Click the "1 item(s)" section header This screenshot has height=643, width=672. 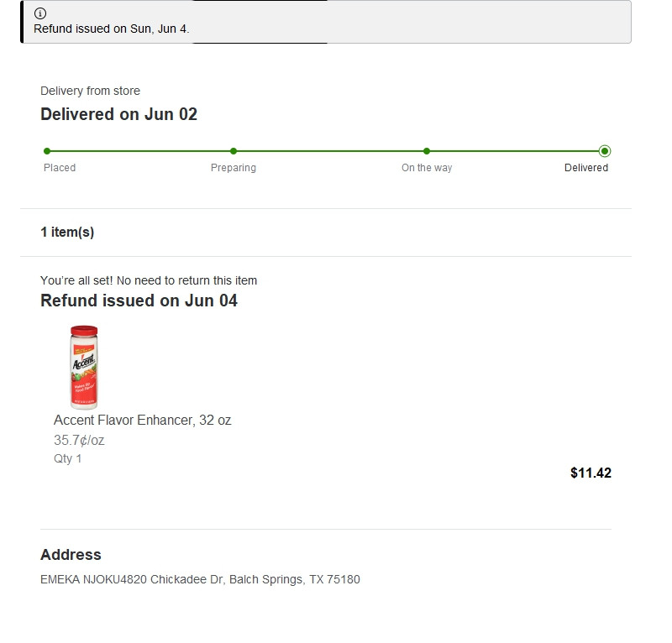click(x=67, y=233)
